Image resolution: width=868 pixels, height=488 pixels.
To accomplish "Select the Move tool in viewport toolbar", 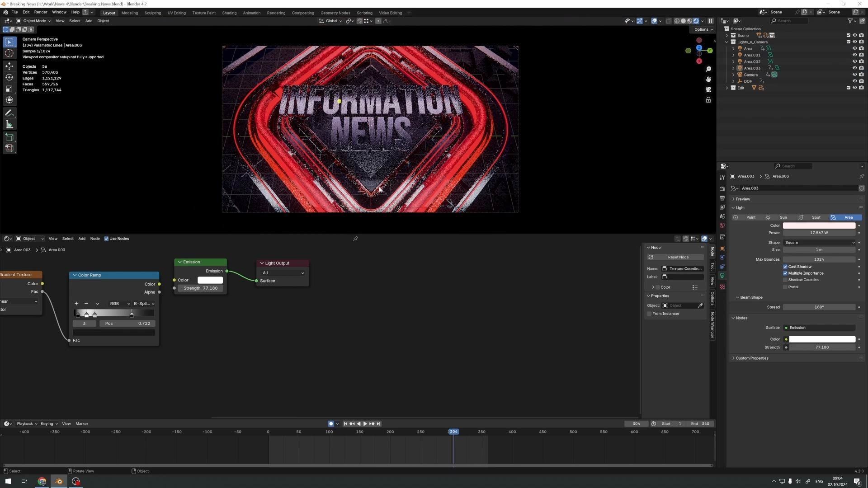I will click(x=9, y=66).
